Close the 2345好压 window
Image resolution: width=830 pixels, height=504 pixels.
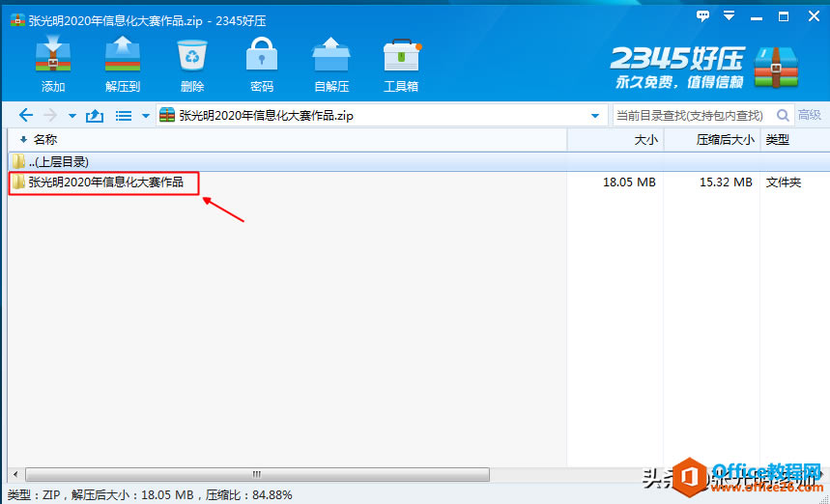click(x=814, y=15)
